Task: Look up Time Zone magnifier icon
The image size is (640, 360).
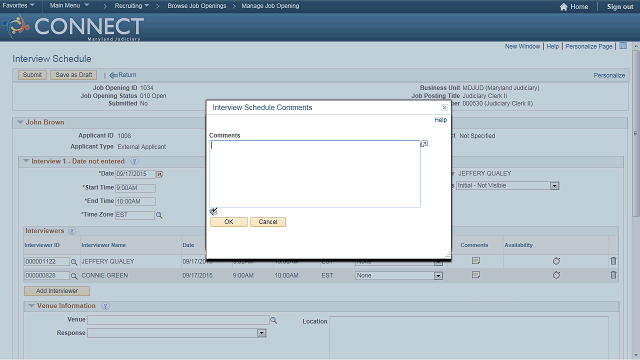Action: 159,215
